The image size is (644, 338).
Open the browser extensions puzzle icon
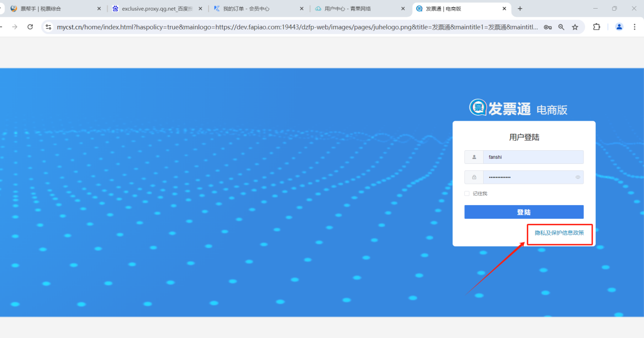597,27
